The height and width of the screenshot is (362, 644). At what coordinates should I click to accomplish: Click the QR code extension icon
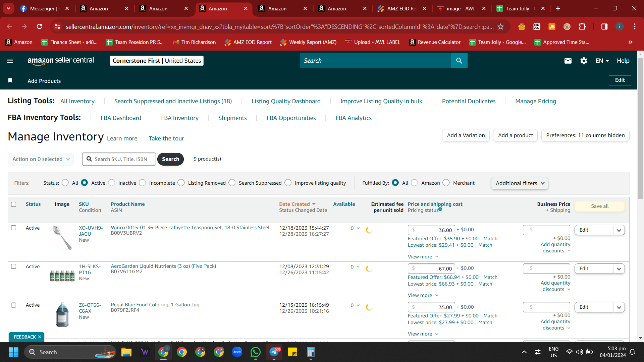[x=537, y=26]
